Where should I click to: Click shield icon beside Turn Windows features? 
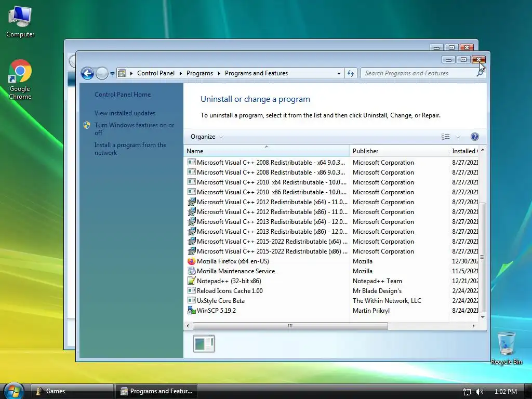(x=87, y=125)
